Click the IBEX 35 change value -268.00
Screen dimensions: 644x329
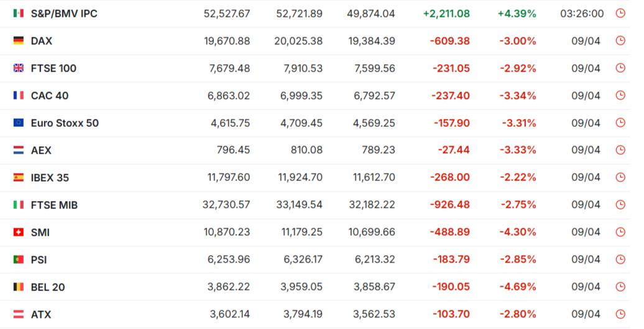click(x=449, y=177)
